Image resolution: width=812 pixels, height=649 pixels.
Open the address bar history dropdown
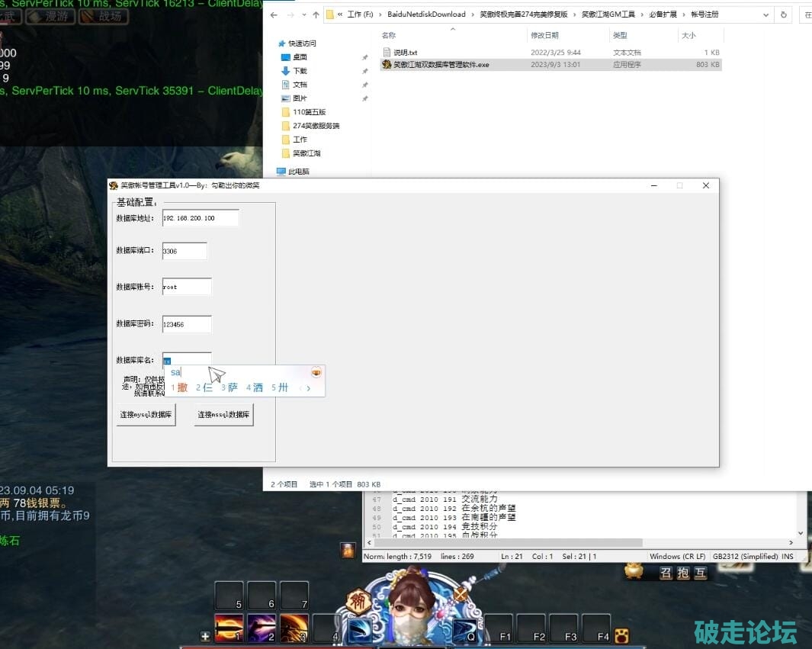tap(765, 14)
